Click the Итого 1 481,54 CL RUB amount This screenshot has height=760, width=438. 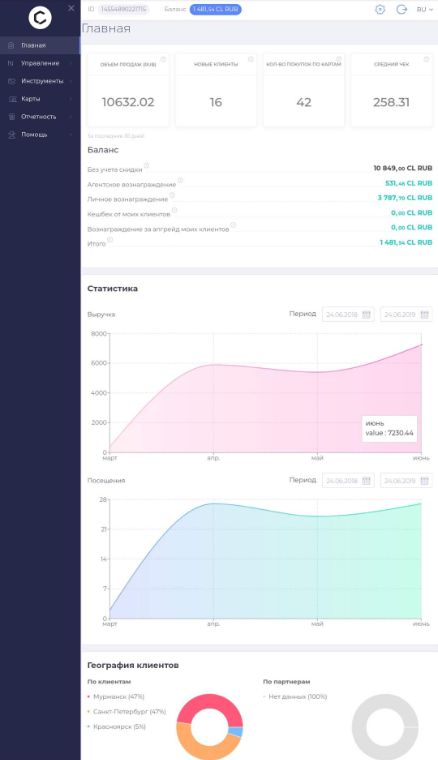click(406, 242)
